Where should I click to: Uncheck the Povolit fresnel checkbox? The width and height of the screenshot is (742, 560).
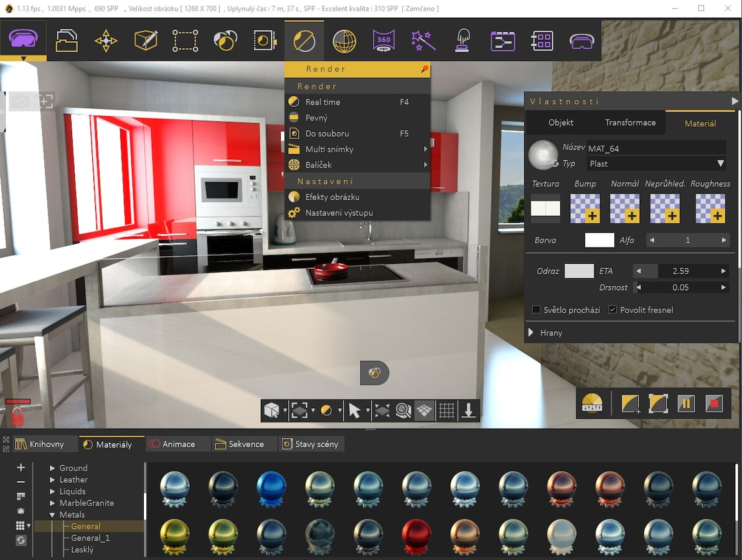(x=613, y=310)
